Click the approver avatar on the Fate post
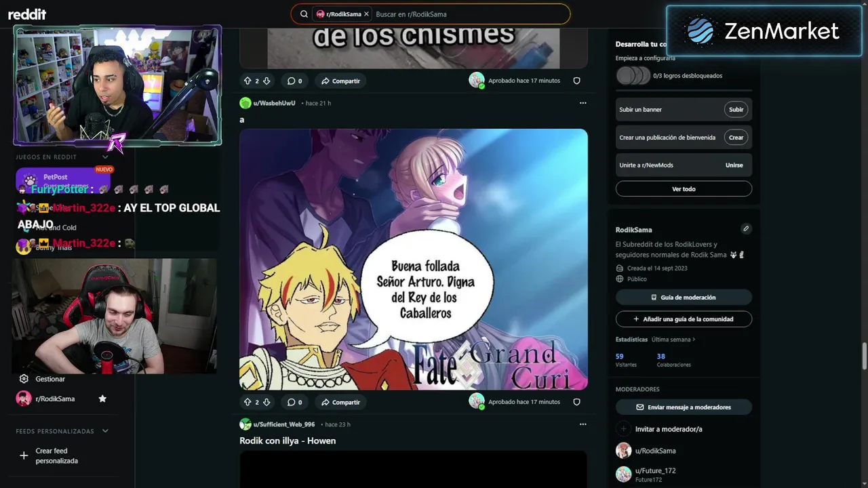The height and width of the screenshot is (488, 868). point(477,401)
